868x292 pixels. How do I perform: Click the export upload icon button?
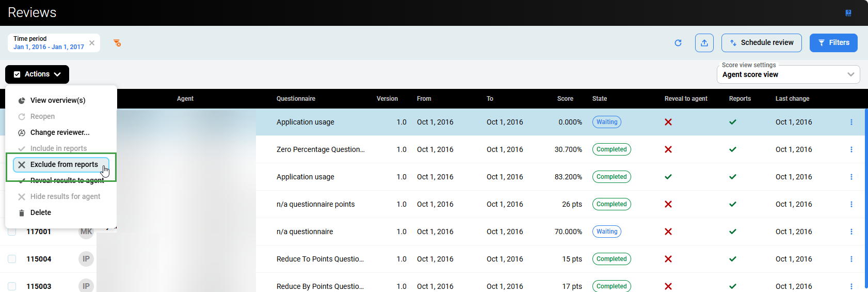704,43
